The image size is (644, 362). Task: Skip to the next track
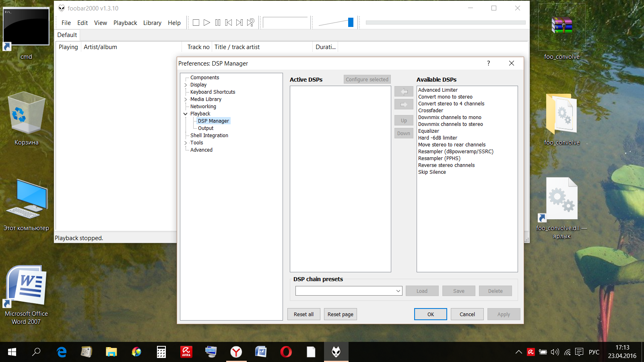(239, 23)
